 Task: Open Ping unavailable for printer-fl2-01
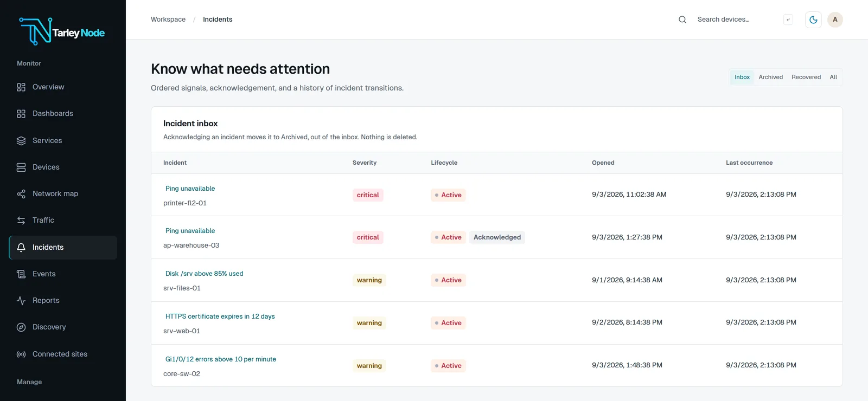click(x=190, y=189)
